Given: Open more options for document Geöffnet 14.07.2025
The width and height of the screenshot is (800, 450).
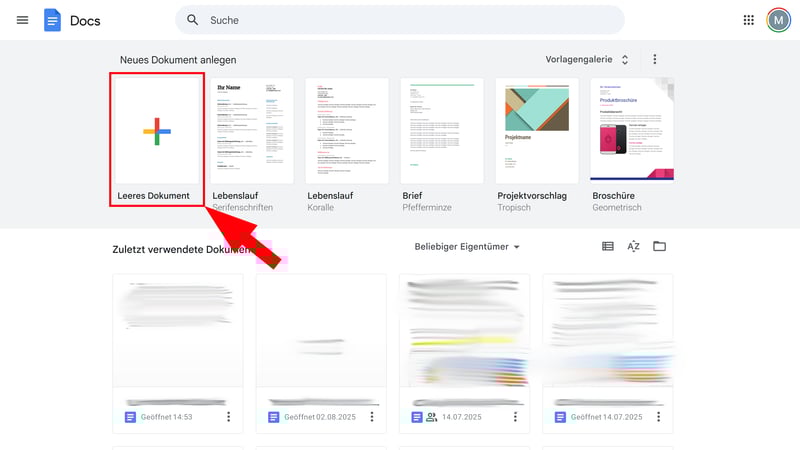Looking at the screenshot, I should pos(659,417).
